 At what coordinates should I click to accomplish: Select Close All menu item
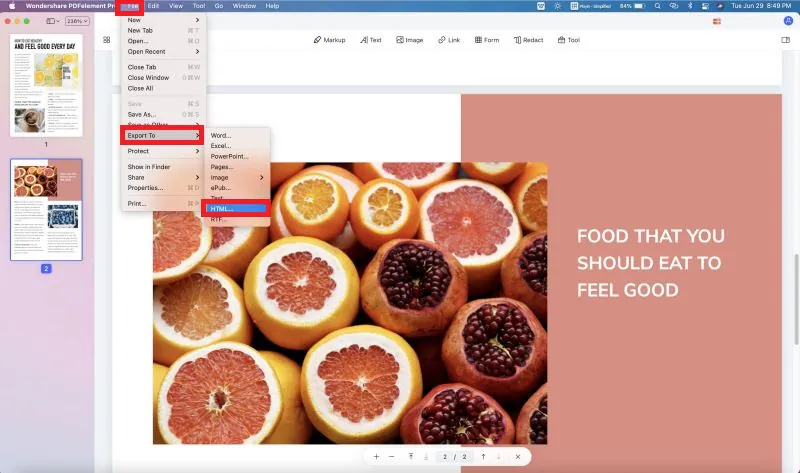[x=163, y=88]
